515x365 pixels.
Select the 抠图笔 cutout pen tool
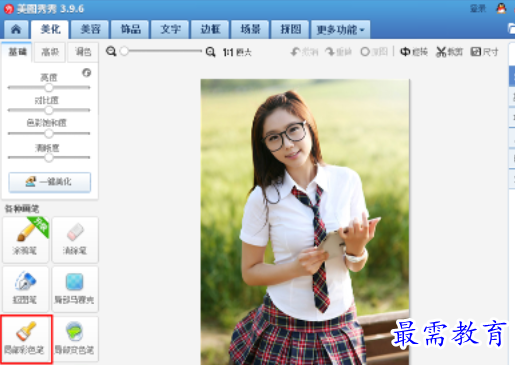tap(26, 289)
